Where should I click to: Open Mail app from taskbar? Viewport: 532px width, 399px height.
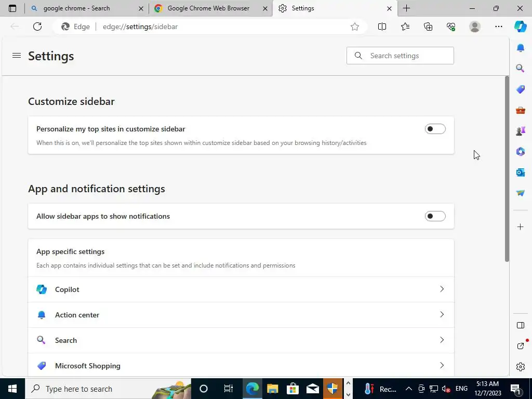coord(312,389)
